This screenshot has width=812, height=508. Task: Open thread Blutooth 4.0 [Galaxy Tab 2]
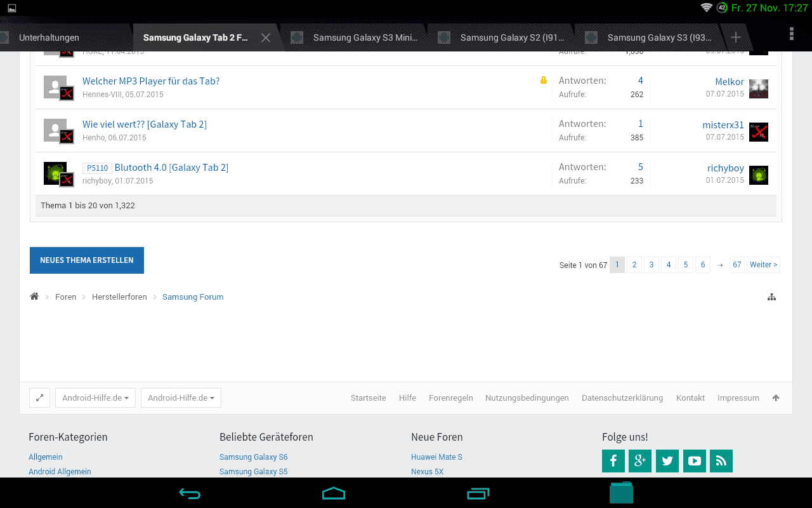[x=171, y=168]
